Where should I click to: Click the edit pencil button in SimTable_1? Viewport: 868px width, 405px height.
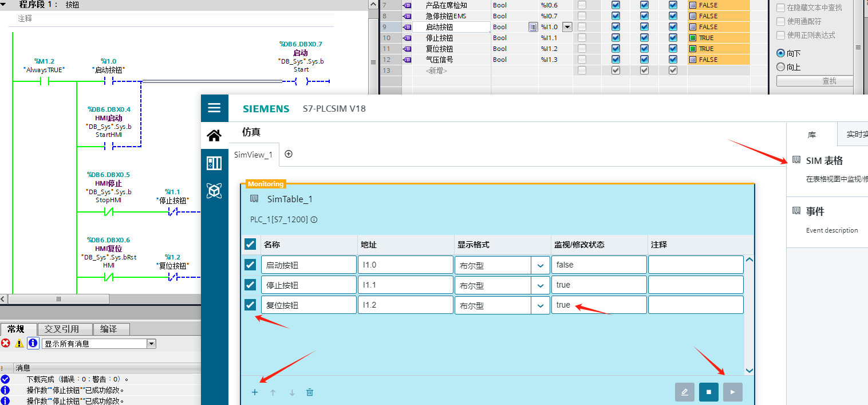(x=684, y=392)
